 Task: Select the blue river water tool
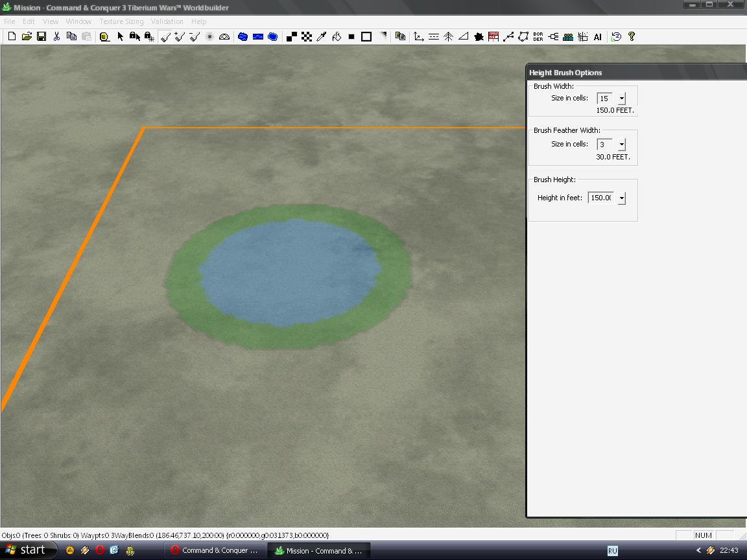[x=257, y=37]
